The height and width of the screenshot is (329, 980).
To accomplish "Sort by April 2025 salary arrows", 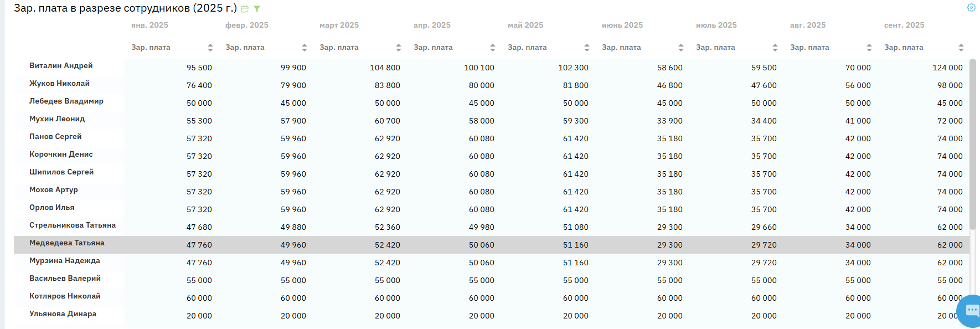I will (x=493, y=48).
